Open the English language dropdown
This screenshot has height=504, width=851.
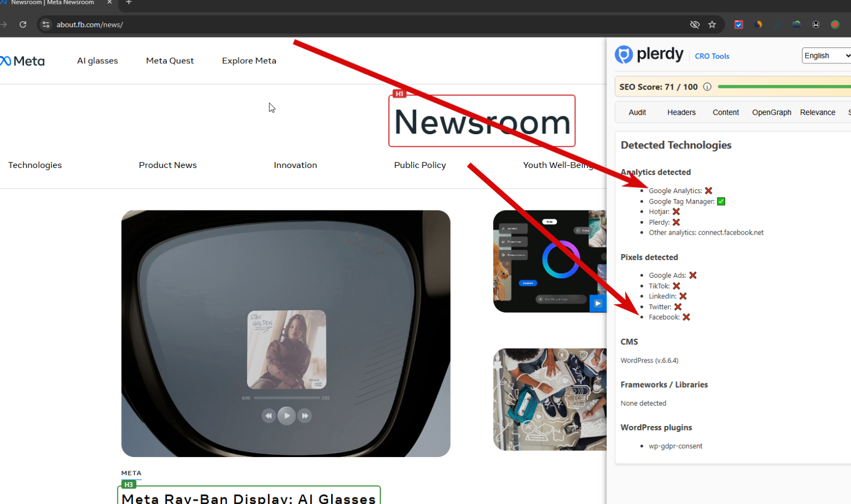point(826,56)
